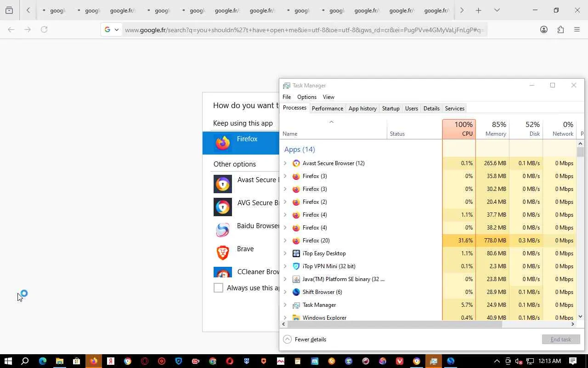Screen dimensions: 588x368
Task: Sort processes by the CPU column header
Action: [459, 129]
